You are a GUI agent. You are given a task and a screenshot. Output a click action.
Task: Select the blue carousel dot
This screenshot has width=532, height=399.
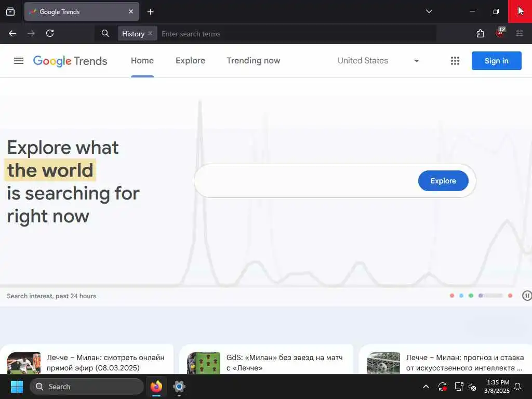tap(461, 296)
